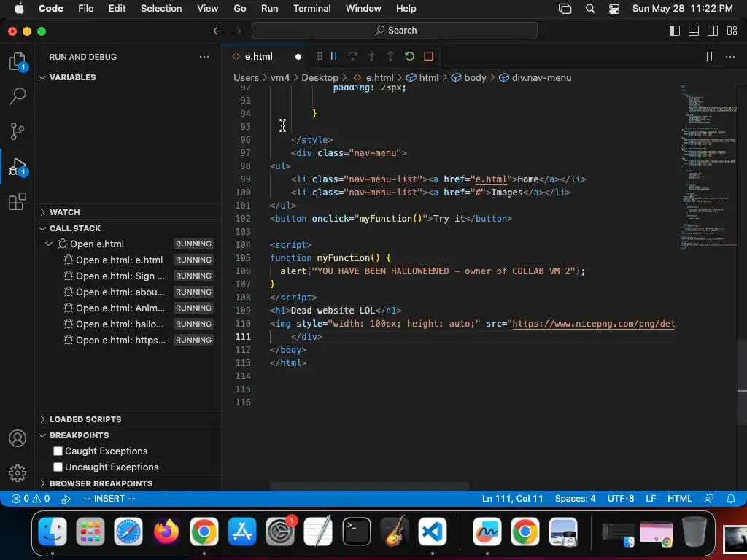Change encoding via UTF-8 status item
This screenshot has height=560, width=747.
(621, 499)
